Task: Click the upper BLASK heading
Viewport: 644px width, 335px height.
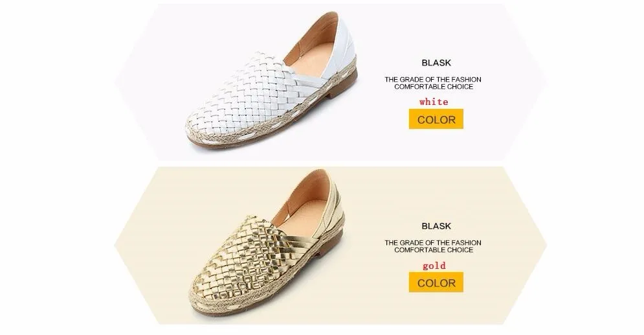Action: [436, 63]
